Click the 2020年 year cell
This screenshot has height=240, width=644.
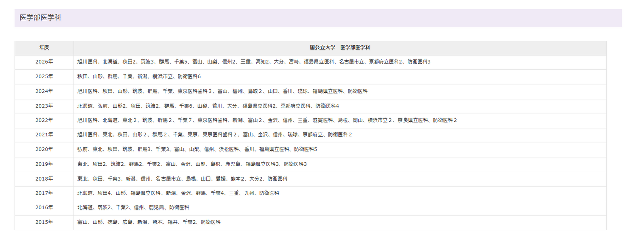(x=44, y=149)
